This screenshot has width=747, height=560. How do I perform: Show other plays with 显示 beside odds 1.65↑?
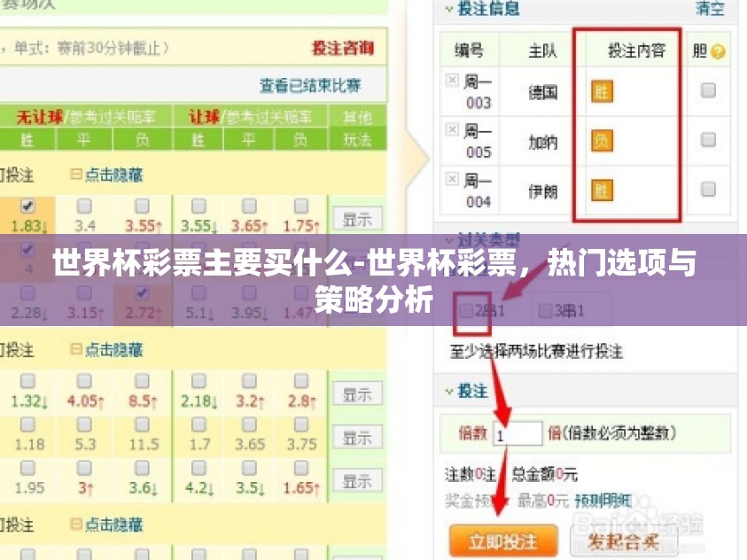(357, 481)
